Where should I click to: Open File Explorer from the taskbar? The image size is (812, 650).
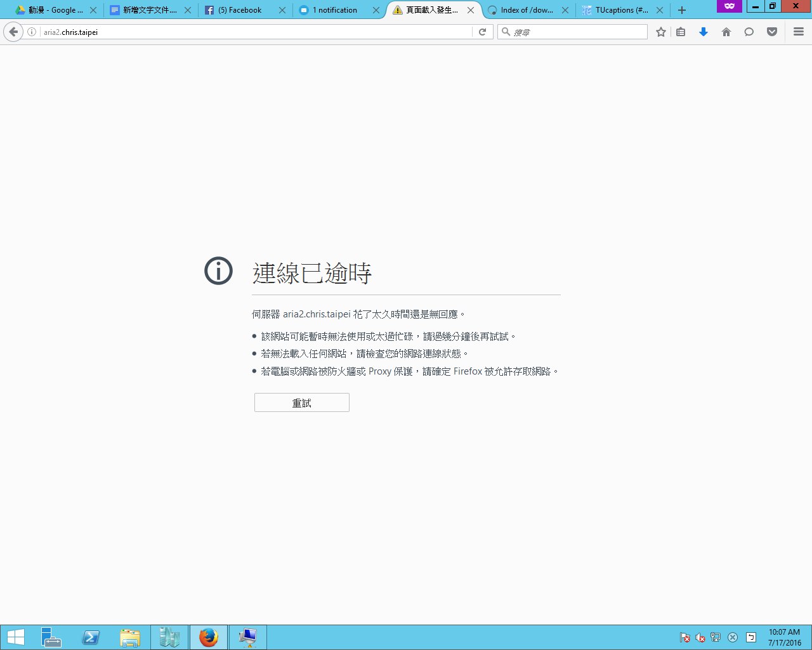pos(130,637)
